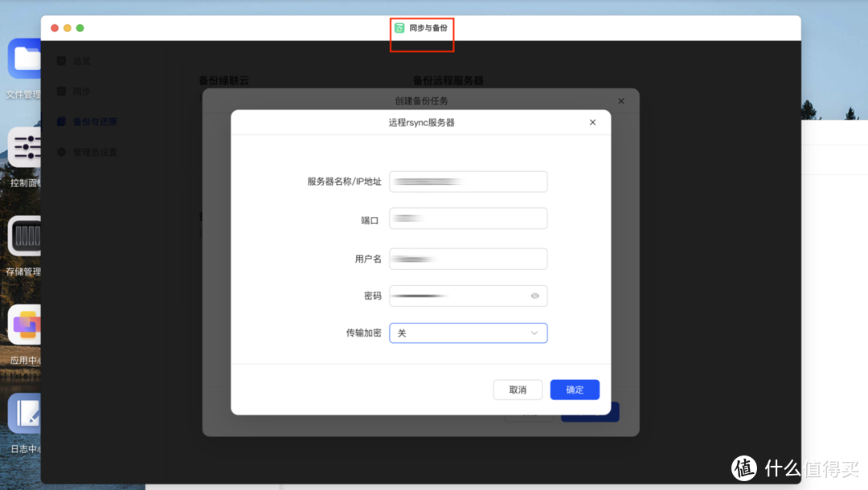Open the 存储管理 app in the dock

24,237
